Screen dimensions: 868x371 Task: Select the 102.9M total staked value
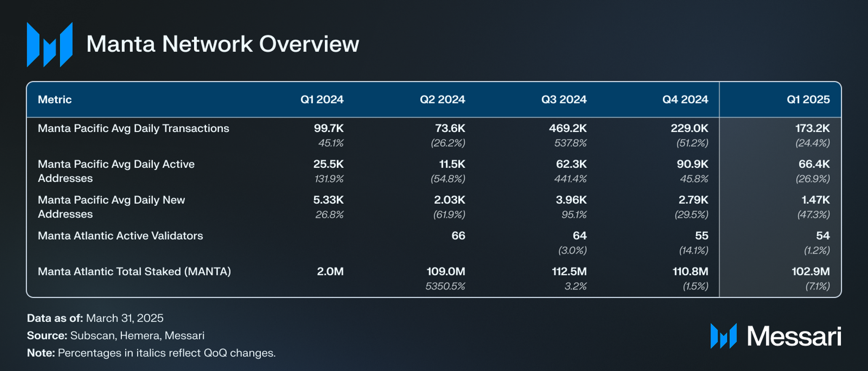(x=811, y=271)
